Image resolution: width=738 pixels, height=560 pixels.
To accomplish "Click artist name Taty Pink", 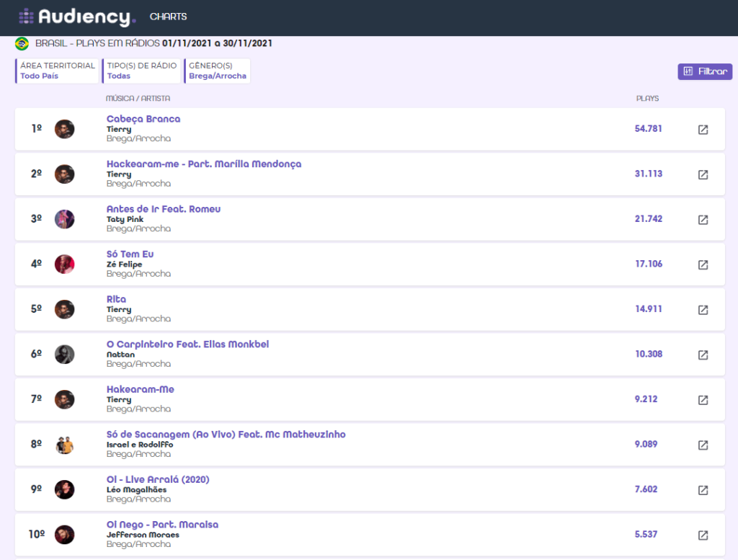I will 125,219.
